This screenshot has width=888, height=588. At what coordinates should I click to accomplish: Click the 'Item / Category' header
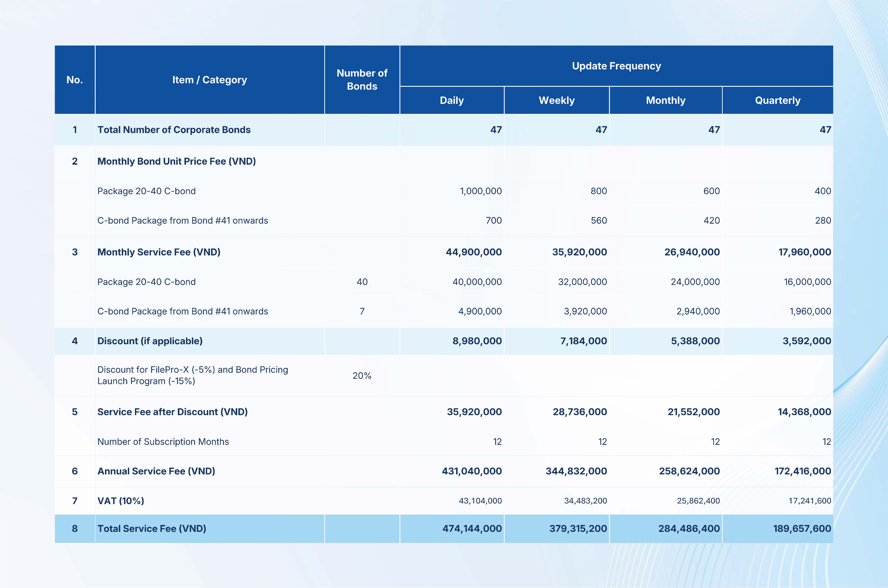[210, 80]
